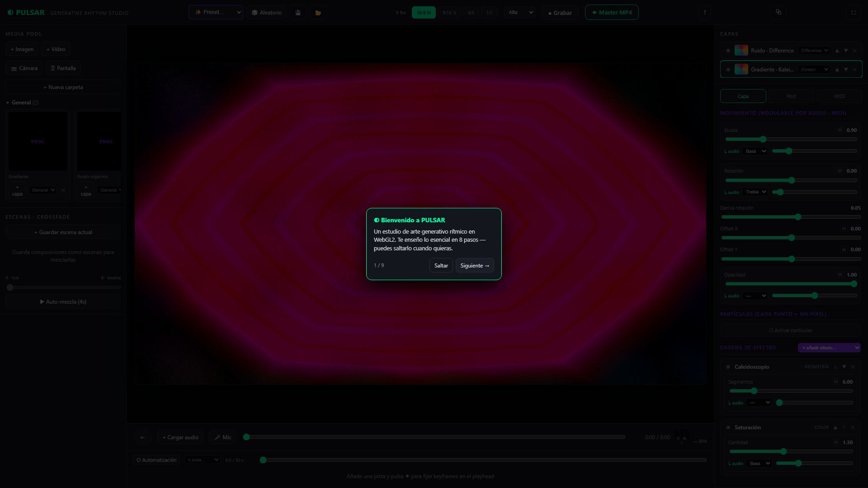The width and height of the screenshot is (868, 488).
Task: Click the save preset floppy disk icon
Action: pyautogui.click(x=298, y=13)
